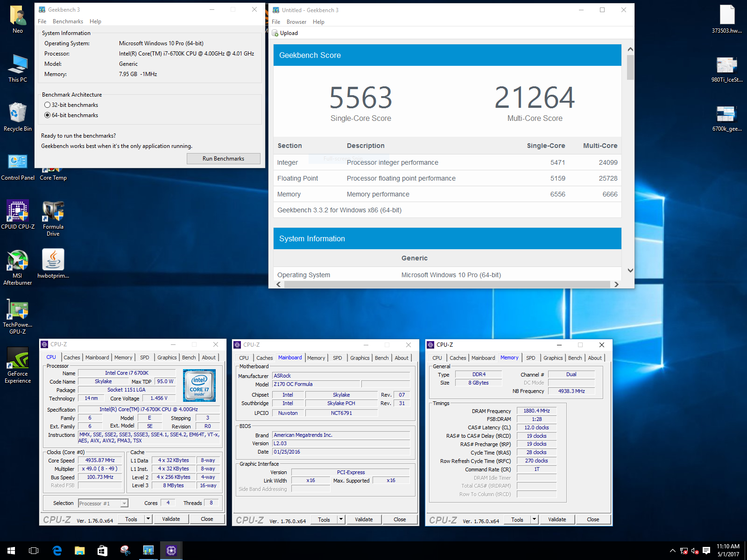Show hidden tray icons chevron
The height and width of the screenshot is (560, 747).
(x=673, y=551)
